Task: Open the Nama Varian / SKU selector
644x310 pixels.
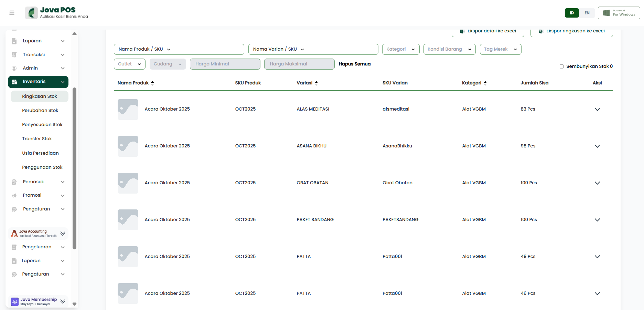Action: [x=279, y=49]
